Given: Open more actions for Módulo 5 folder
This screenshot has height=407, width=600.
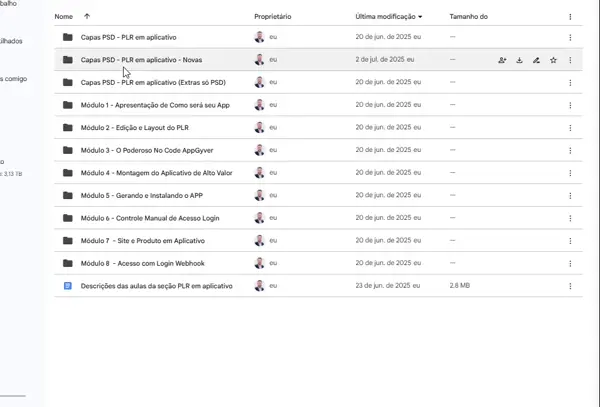Looking at the screenshot, I should click(570, 195).
